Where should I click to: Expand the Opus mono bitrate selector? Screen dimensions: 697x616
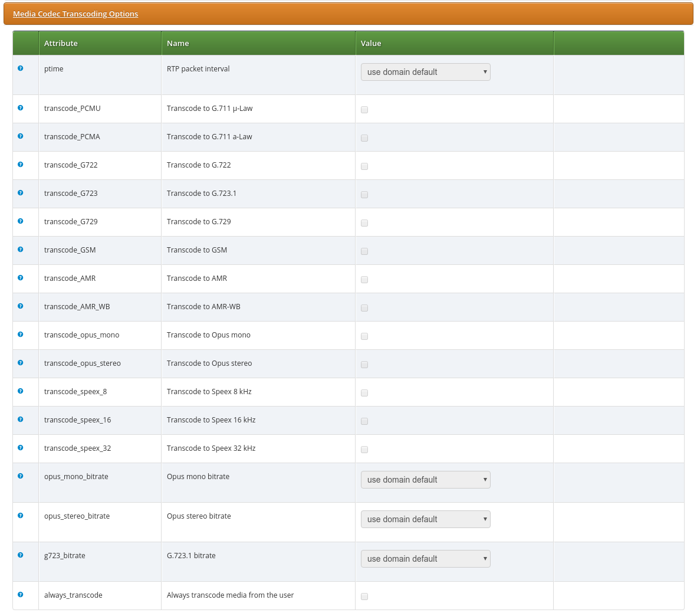(425, 480)
